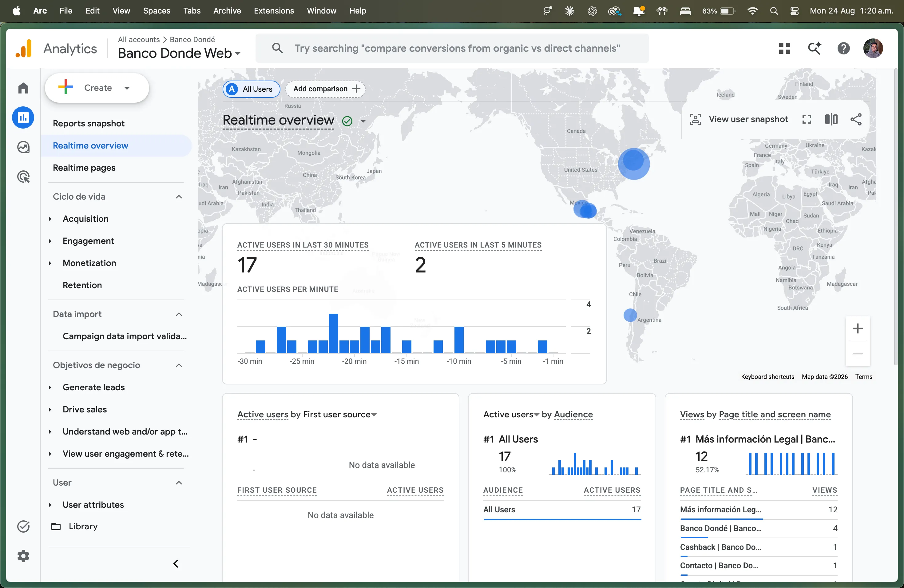Image resolution: width=904 pixels, height=588 pixels.
Task: Click the share report icon
Action: pos(856,119)
